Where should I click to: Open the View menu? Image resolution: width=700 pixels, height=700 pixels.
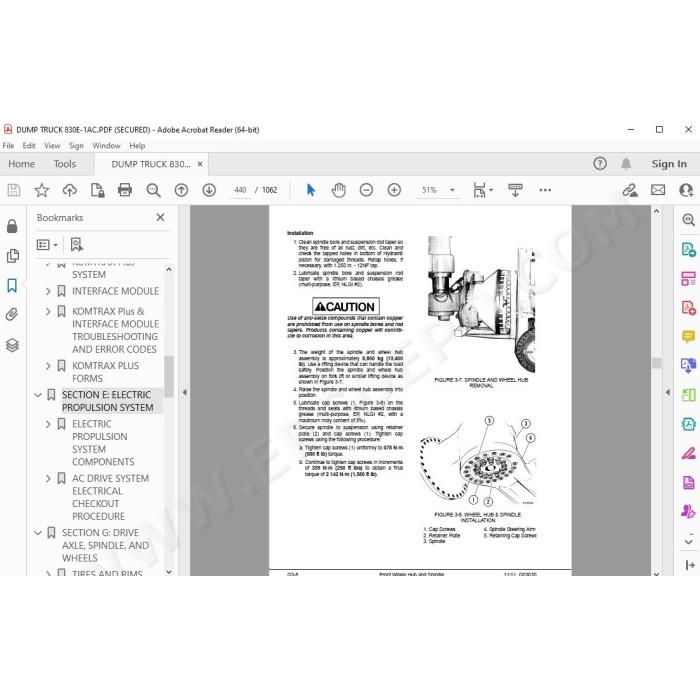[52, 146]
